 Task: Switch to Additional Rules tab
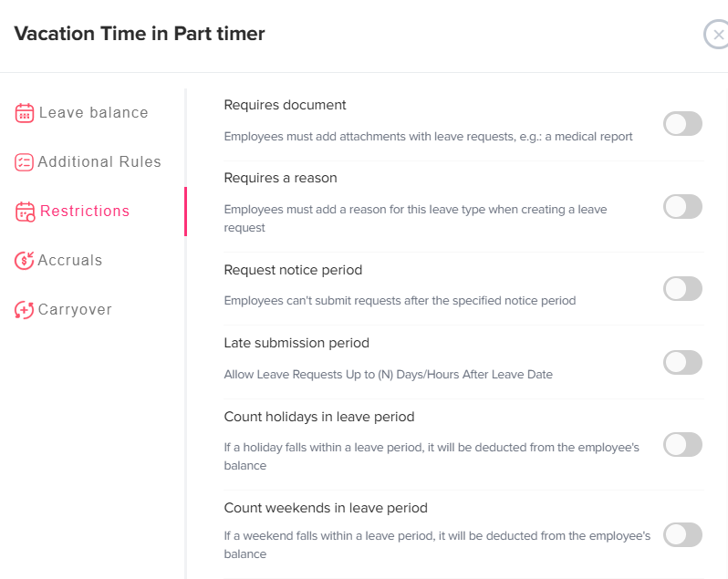tap(99, 162)
